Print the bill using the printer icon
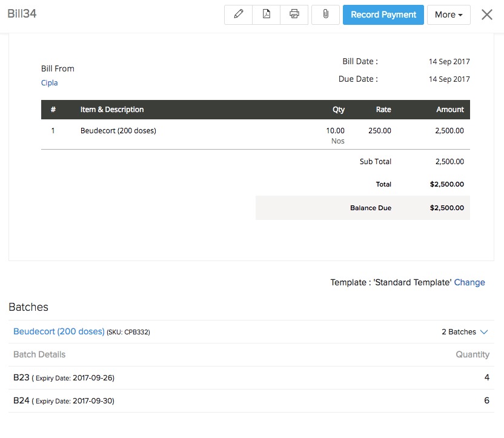 (294, 15)
